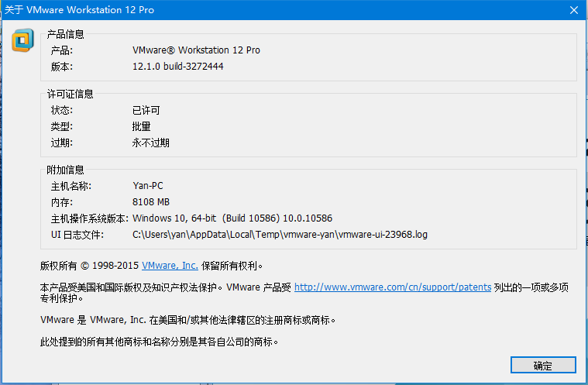Click product name VMware® Workstation 12 Pro
588x385 pixels.
[x=196, y=50]
